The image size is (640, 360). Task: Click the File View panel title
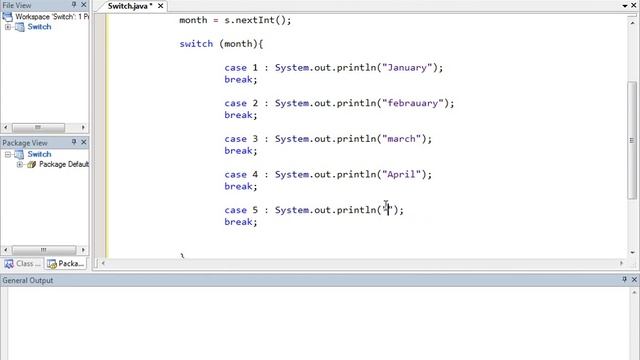[x=17, y=5]
